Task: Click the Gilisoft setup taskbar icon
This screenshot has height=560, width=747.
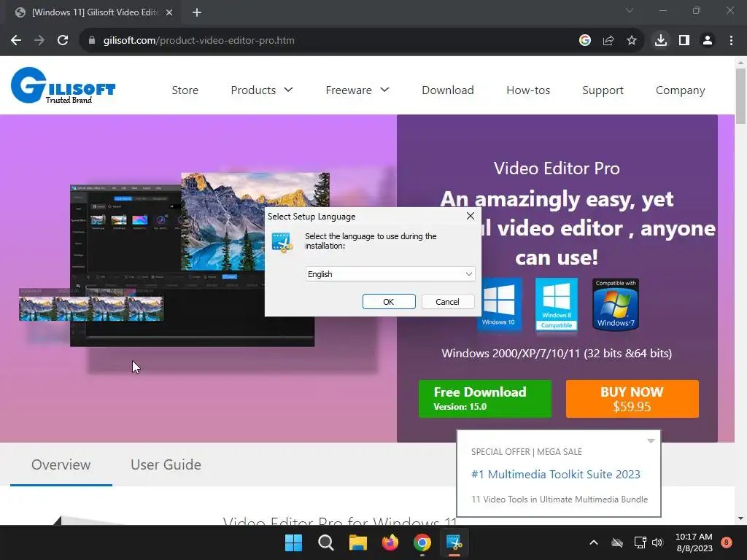Action: point(454,542)
